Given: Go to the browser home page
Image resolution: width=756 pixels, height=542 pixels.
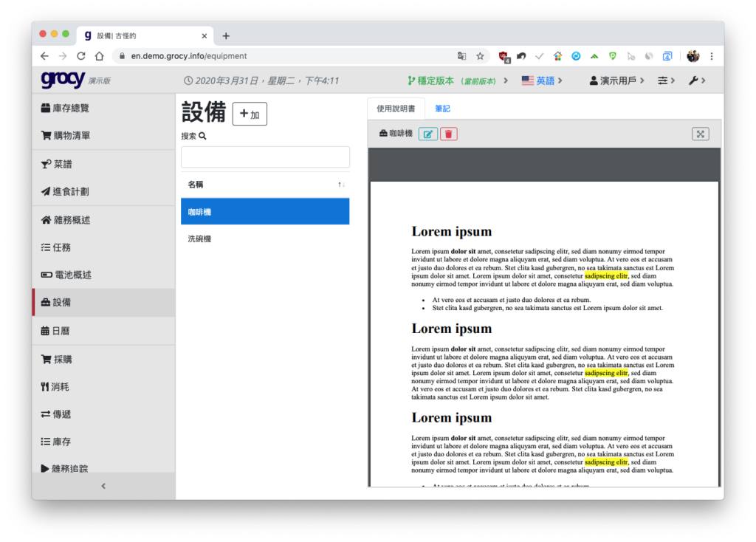Looking at the screenshot, I should pyautogui.click(x=100, y=56).
